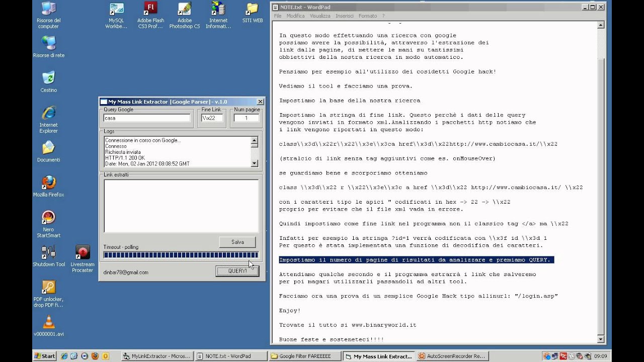The image size is (644, 362).
Task: Click the Query Google input field
Action: 147,118
